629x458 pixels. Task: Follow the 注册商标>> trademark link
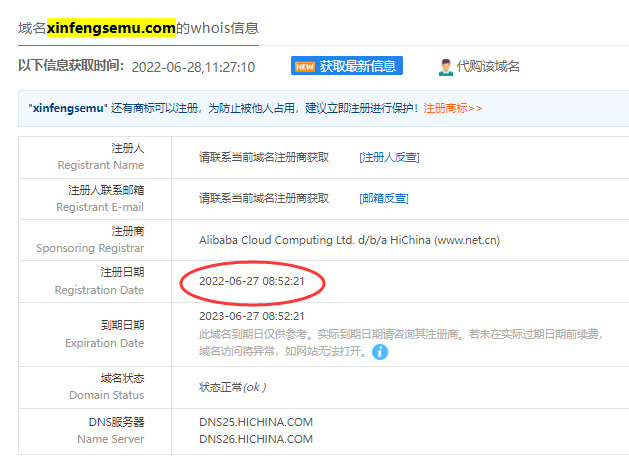452,108
